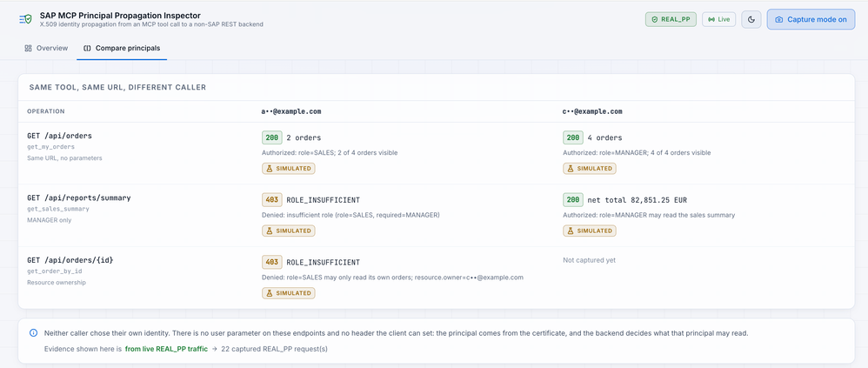Click 'Authorized: role=MANAGER; 4 of 4 orders visible'
The image size is (868, 368).
point(637,153)
